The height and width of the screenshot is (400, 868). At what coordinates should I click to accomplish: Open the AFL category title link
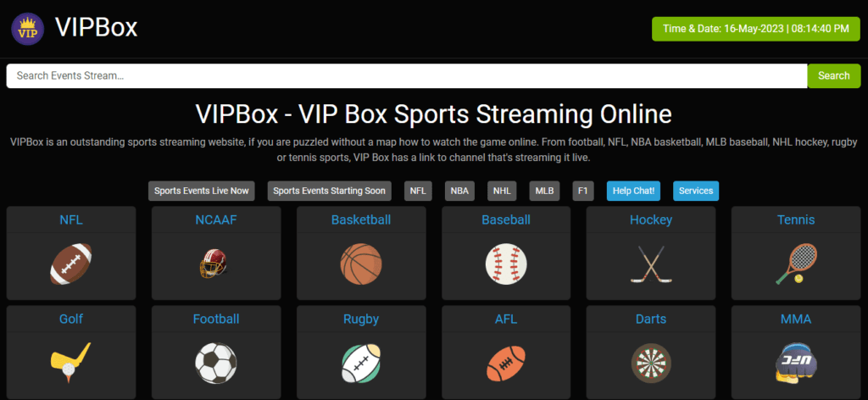[x=506, y=319]
